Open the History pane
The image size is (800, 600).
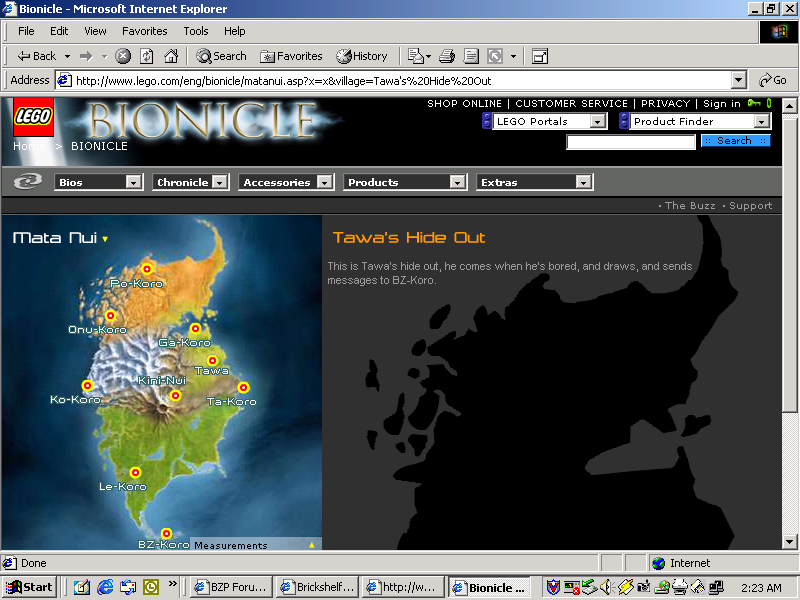pos(362,56)
